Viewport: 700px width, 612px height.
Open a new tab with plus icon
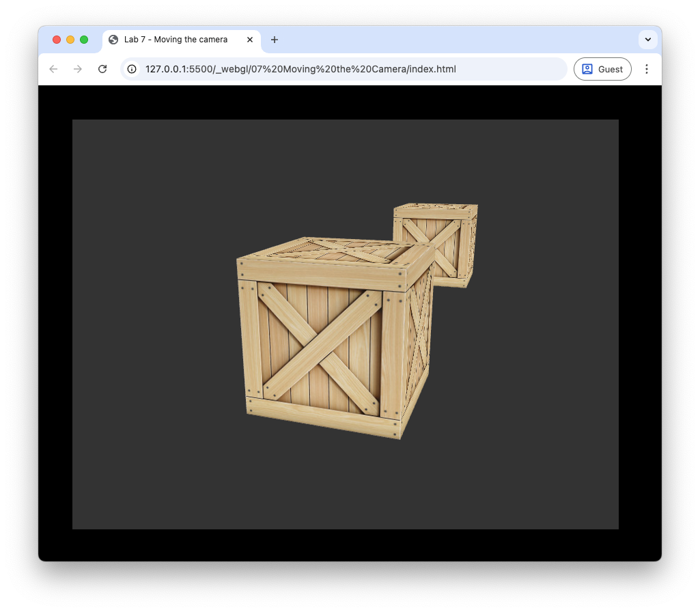(x=275, y=40)
